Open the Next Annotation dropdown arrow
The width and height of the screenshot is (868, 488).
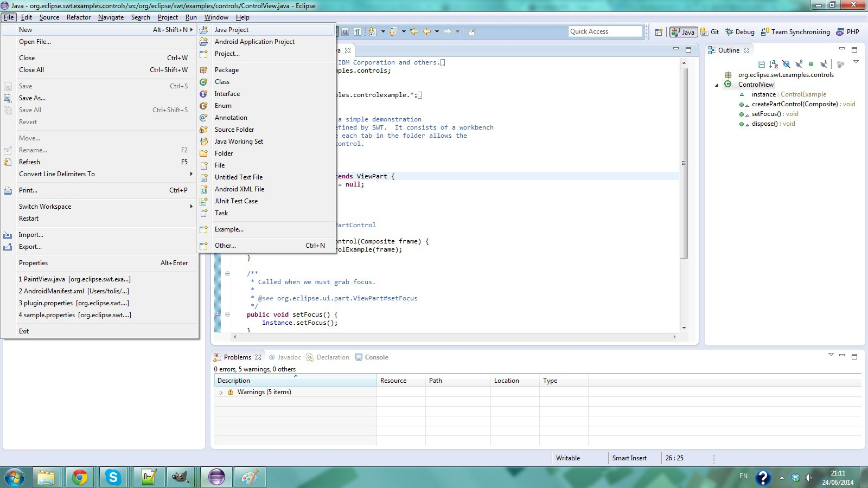point(383,31)
